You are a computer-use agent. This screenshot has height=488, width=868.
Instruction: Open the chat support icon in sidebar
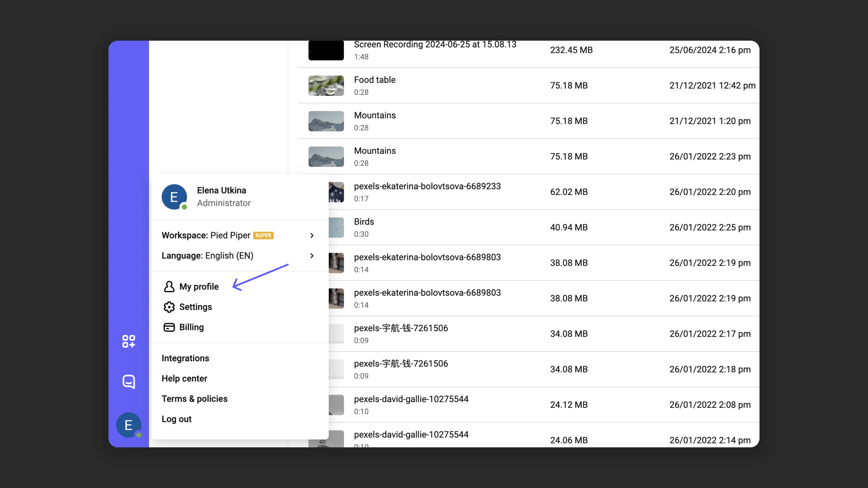pos(128,382)
